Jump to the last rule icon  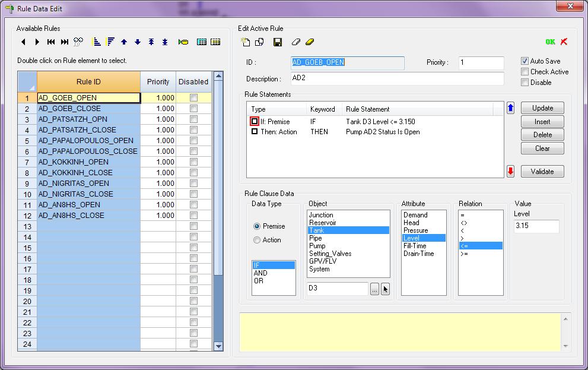tap(65, 42)
